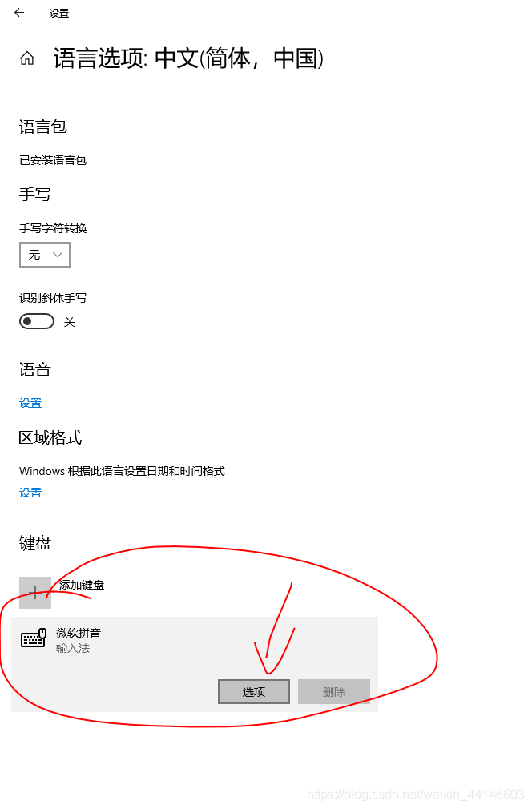Click the 已安装语言包 status text

coord(53,160)
